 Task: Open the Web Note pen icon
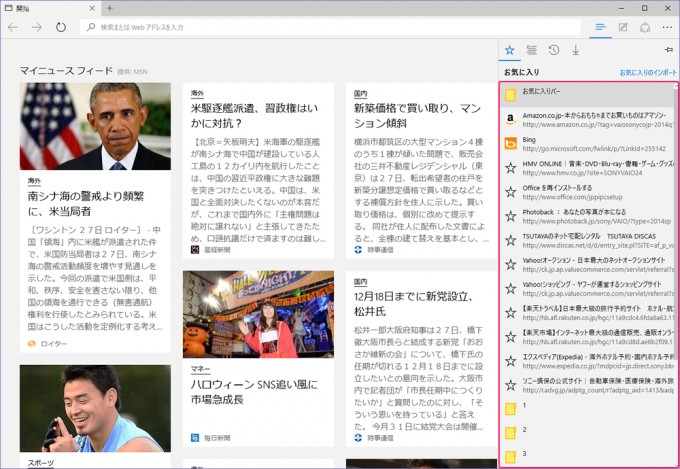[x=623, y=27]
